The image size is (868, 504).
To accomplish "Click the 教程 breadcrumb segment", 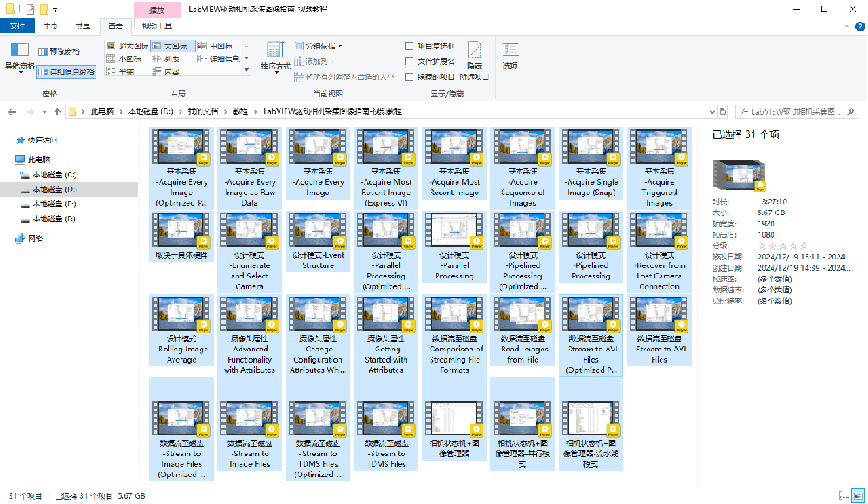I will coord(240,111).
